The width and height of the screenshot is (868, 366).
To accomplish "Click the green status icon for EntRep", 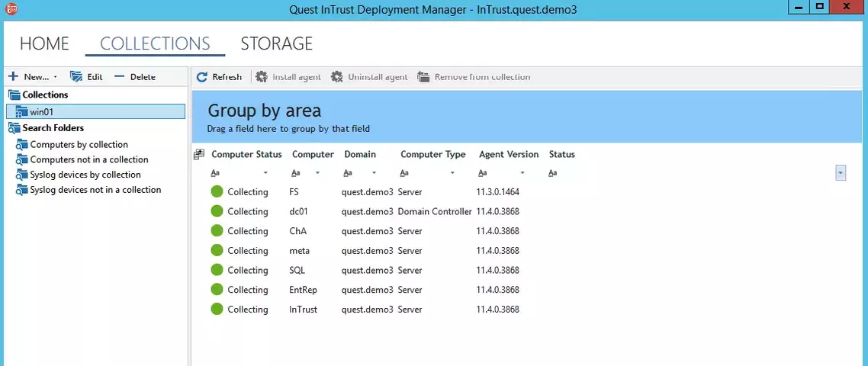I will (x=217, y=290).
